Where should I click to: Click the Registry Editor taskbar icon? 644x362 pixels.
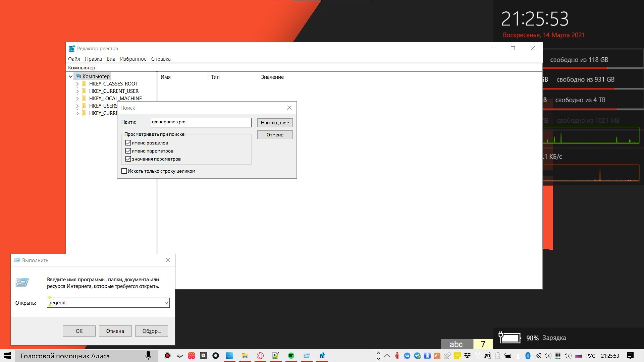pos(322,356)
